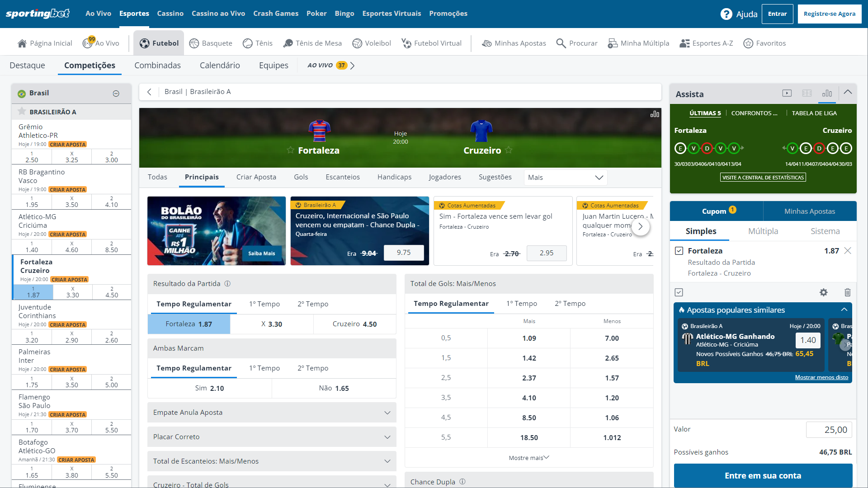Open betslip settings gear
Viewport: 868px width, 488px height.
(824, 292)
